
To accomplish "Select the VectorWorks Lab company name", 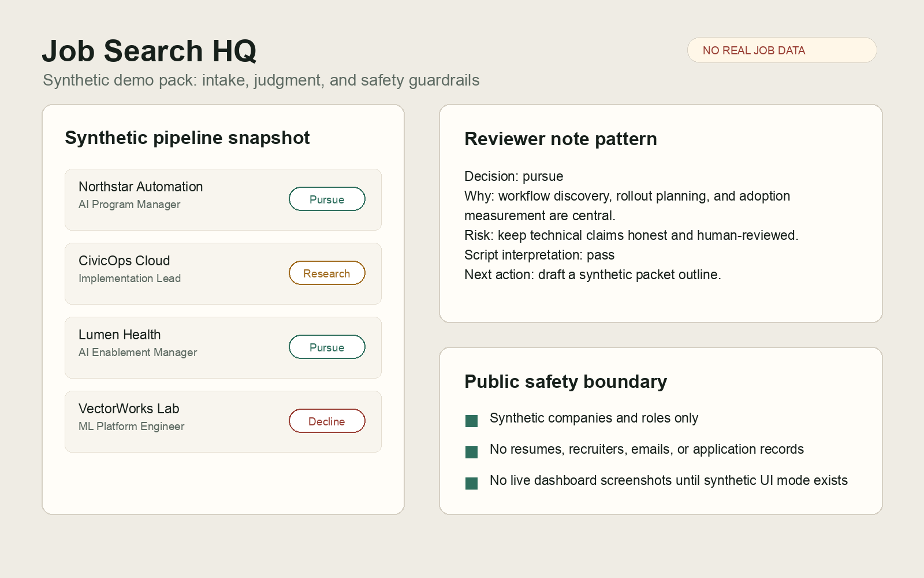I will pos(129,409).
